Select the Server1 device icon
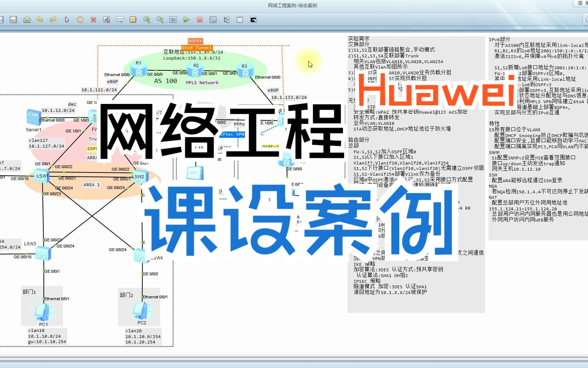 33,118
